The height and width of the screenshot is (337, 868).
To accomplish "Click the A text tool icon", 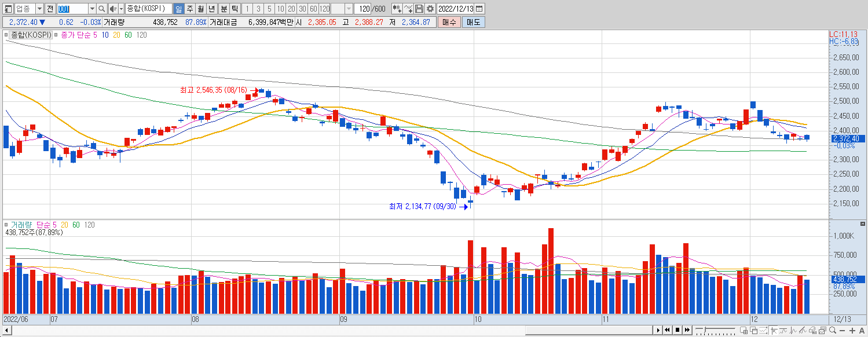I will pyautogui.click(x=862, y=330).
